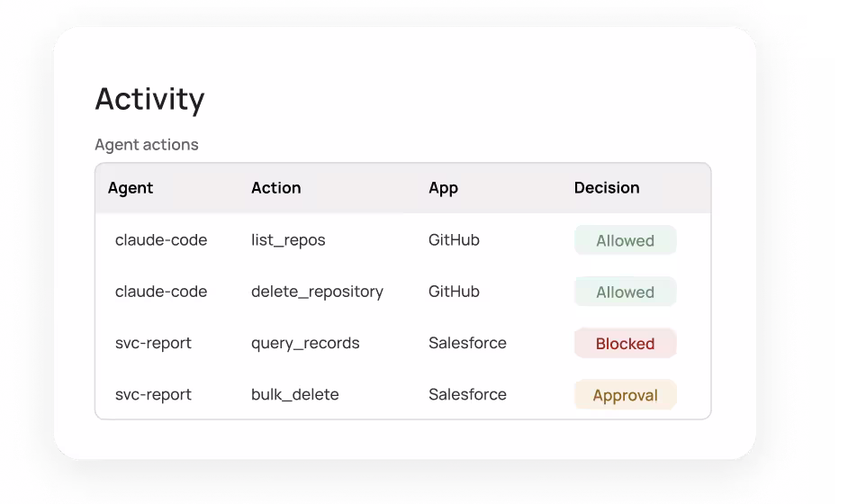Open the Blocked decision for query_records

click(x=626, y=344)
